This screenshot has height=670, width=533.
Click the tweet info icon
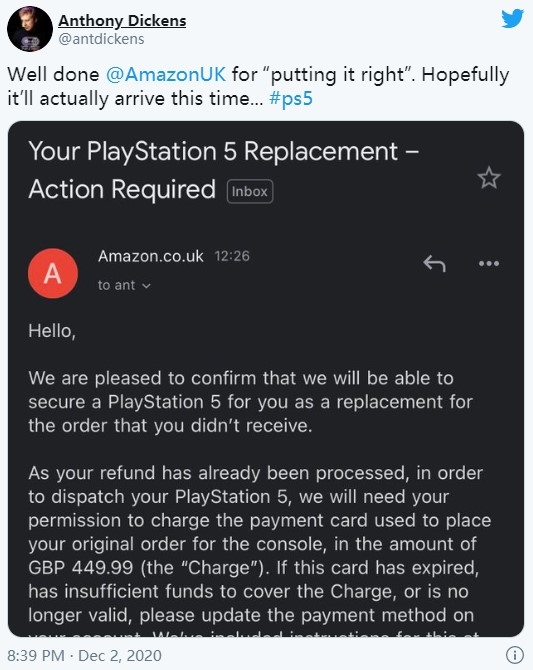click(x=515, y=655)
